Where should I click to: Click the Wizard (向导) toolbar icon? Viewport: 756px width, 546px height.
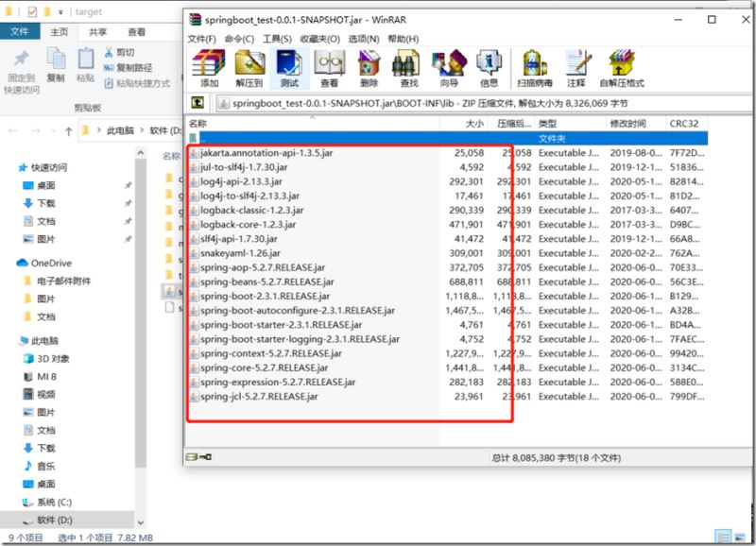tap(449, 68)
